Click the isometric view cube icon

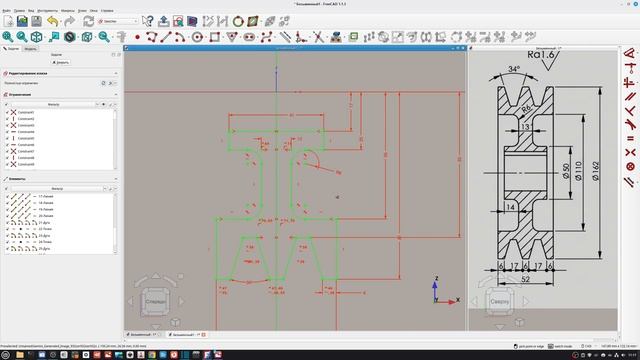click(37, 37)
